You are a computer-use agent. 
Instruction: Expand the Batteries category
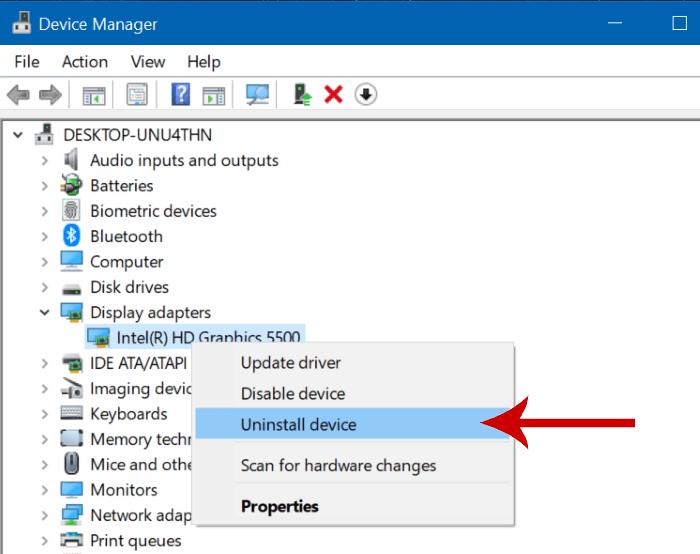tap(45, 186)
